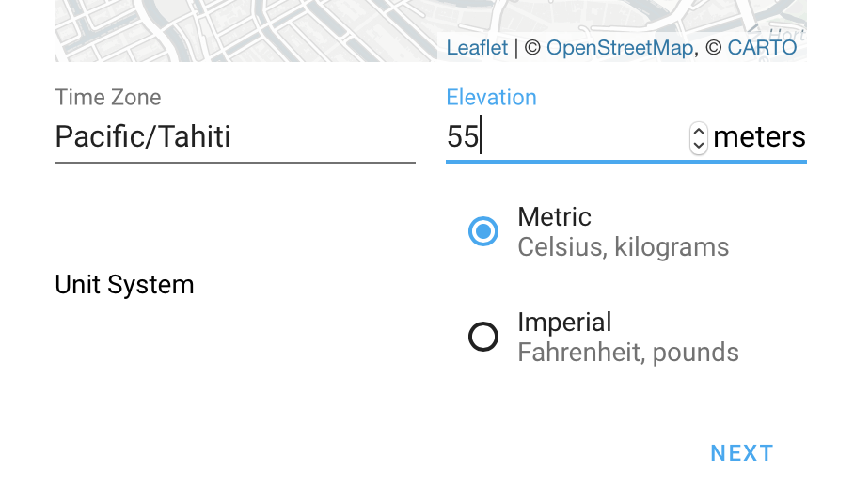The image size is (854, 504).
Task: Open the OpenStreetMap attribution link
Action: pos(620,48)
